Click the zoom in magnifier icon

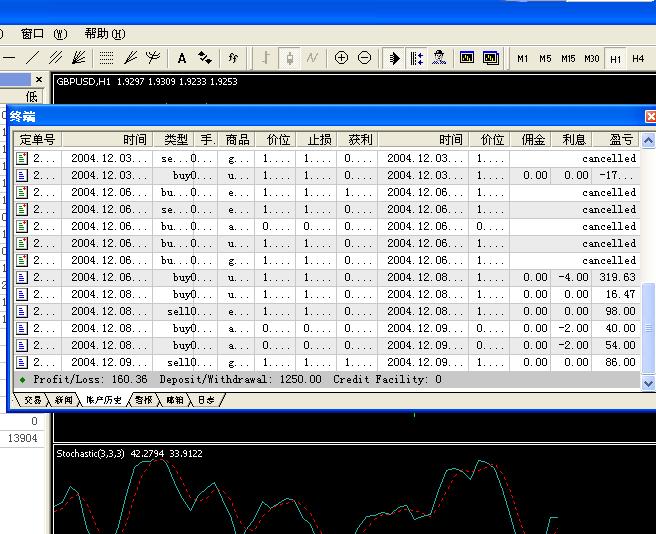(x=341, y=58)
